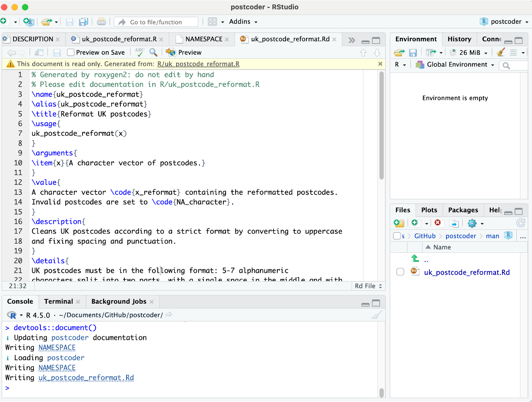Save workspace in Environment pane
The image size is (532, 402).
point(413,53)
